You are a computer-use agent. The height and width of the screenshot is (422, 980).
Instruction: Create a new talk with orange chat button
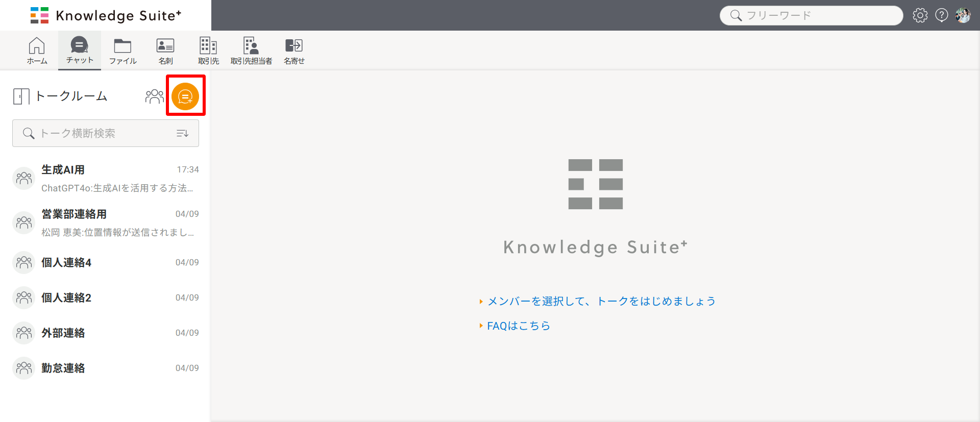point(185,96)
